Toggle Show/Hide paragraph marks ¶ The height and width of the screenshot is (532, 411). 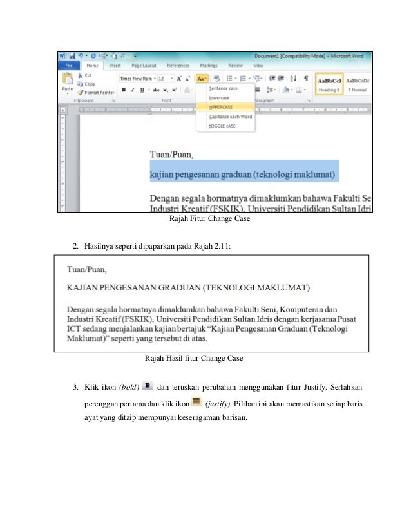(x=306, y=79)
